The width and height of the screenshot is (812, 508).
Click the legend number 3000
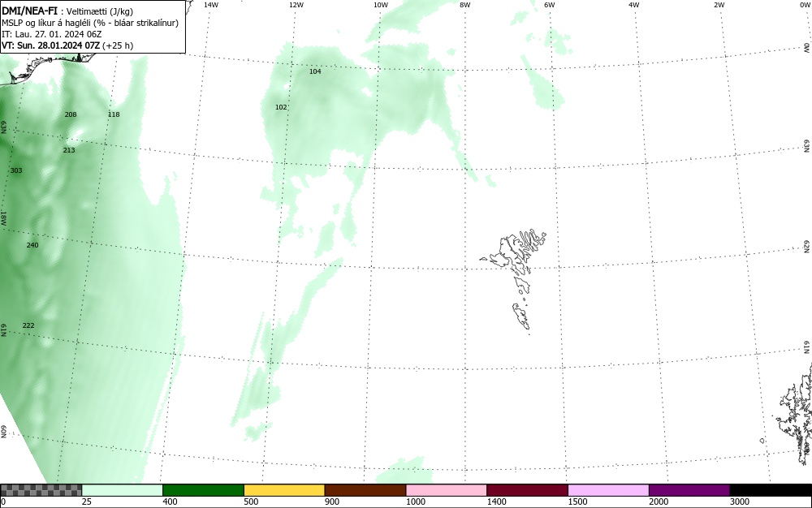[740, 502]
